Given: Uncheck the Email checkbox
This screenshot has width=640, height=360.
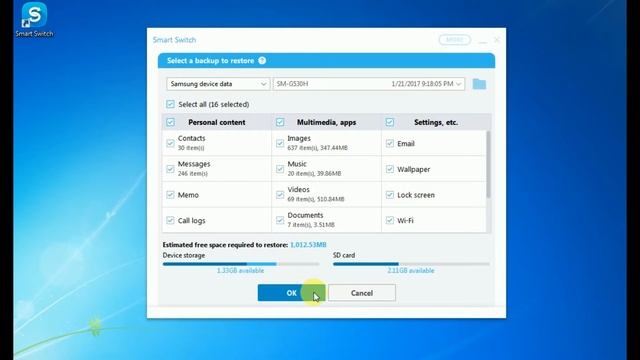Looking at the screenshot, I should 390,143.
